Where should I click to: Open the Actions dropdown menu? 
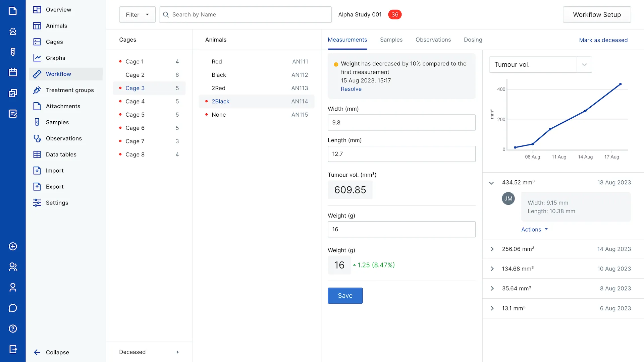coord(534,230)
